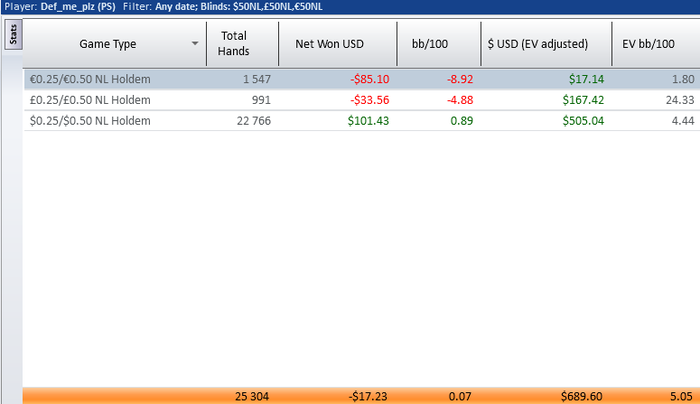This screenshot has width=700, height=404.
Task: Click the Player Def_me_plz (PS) title text
Action: (60, 7)
